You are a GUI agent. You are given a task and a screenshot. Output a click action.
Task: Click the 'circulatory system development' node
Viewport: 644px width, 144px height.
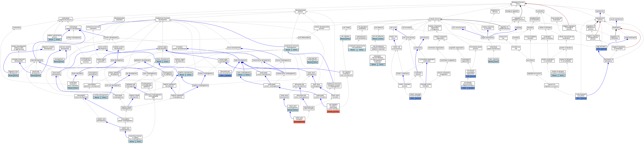point(179,48)
